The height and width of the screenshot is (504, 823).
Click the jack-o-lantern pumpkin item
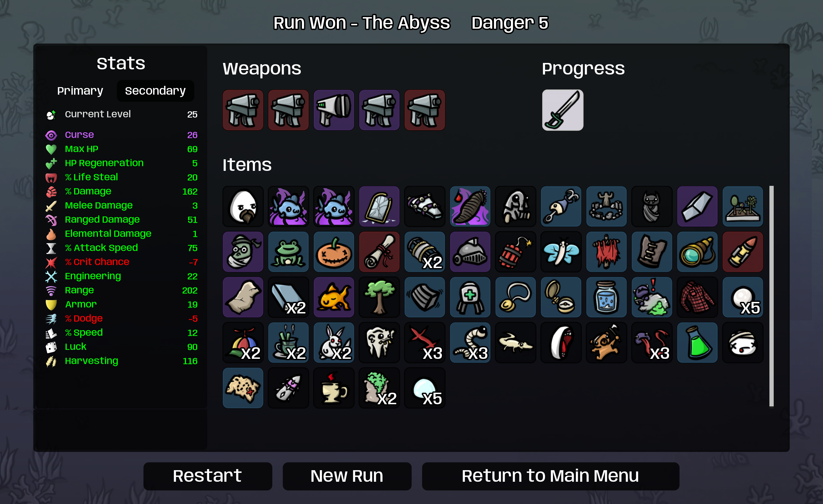click(x=334, y=252)
